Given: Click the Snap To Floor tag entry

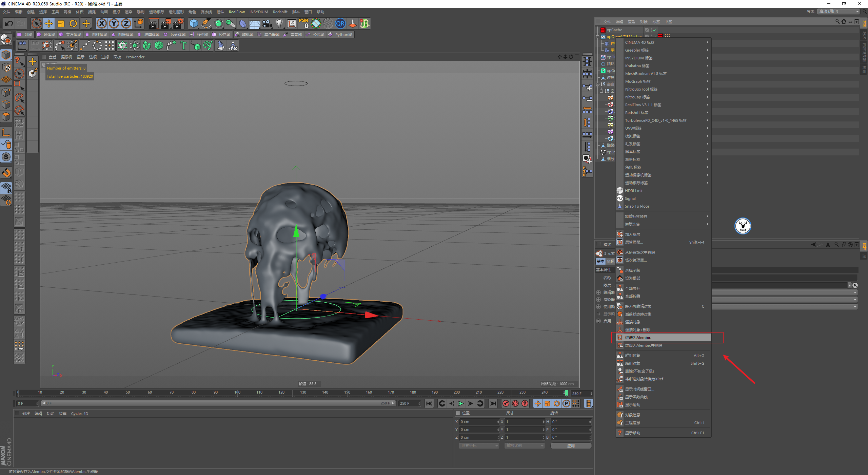Looking at the screenshot, I should pos(663,206).
